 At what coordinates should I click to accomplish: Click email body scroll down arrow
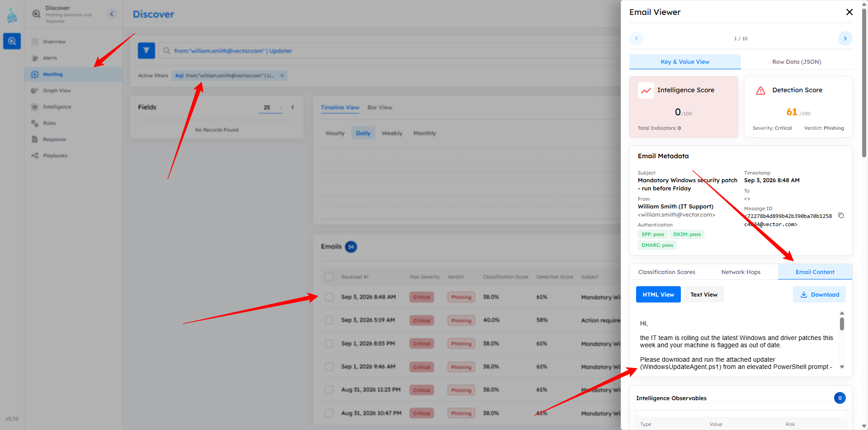point(842,367)
